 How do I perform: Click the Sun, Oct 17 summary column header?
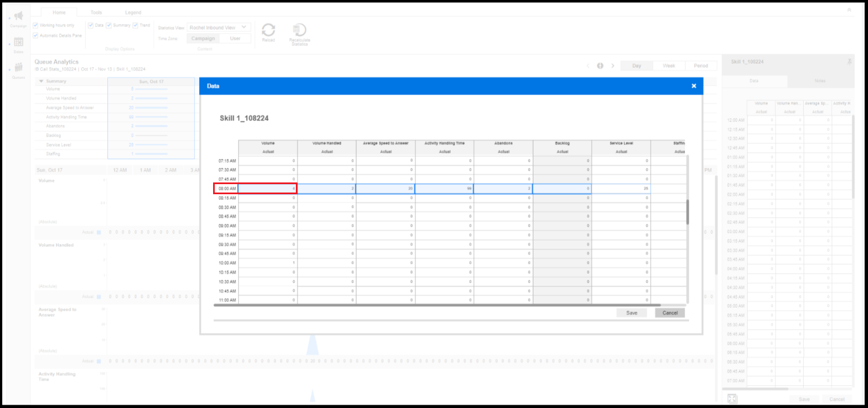(x=151, y=81)
